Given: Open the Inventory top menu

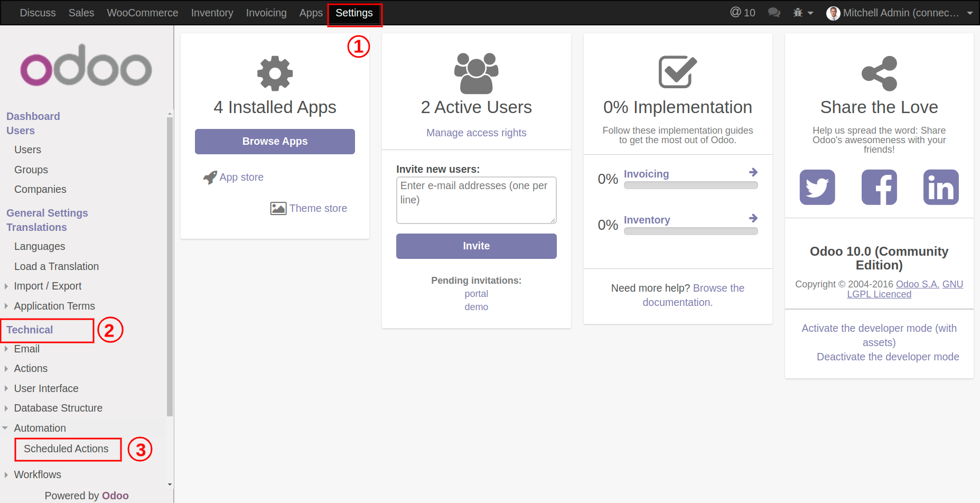Looking at the screenshot, I should pyautogui.click(x=212, y=13).
